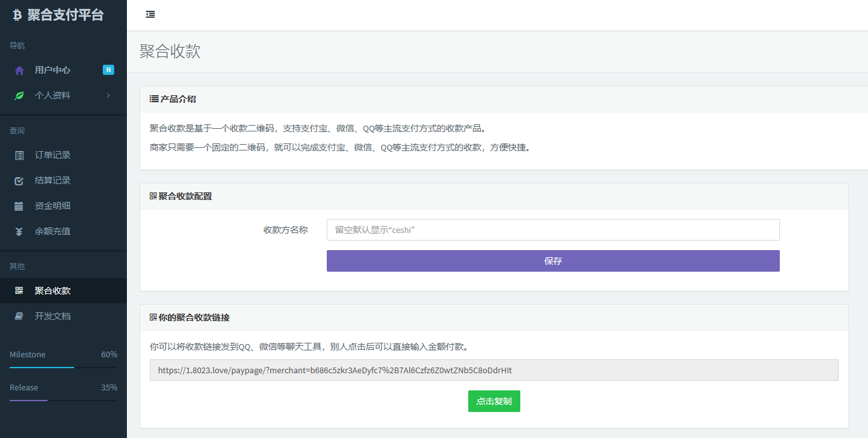
Task: Expand the 个人资料 submenu chevron
Action: click(x=109, y=96)
